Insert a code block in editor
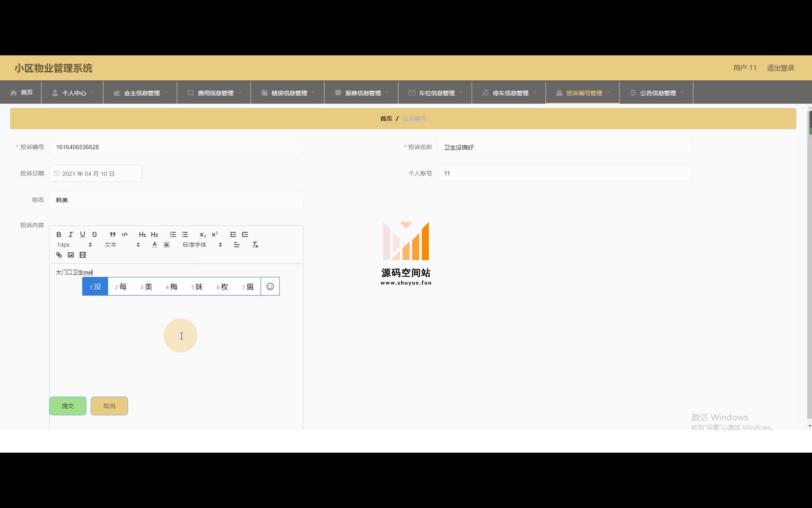Viewport: 812px width, 508px height. [124, 234]
